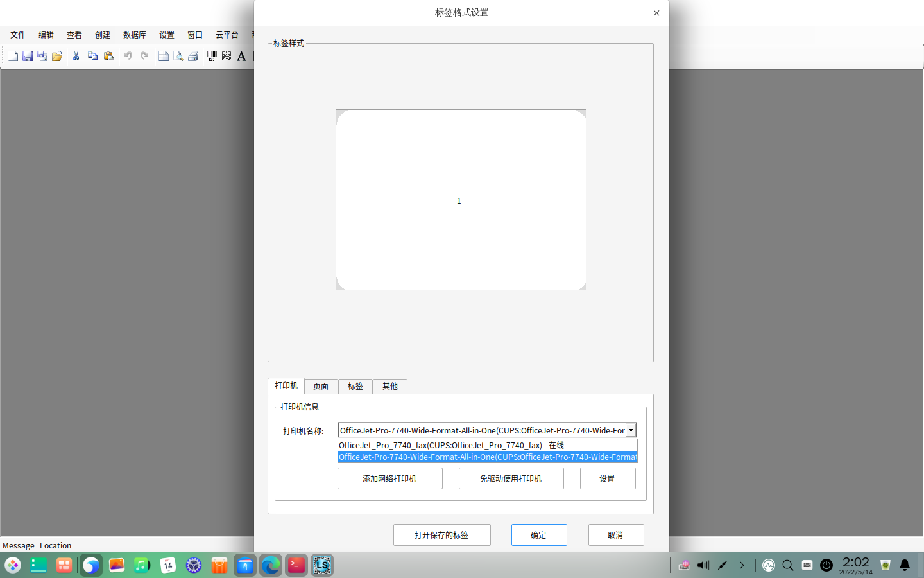Open the 文件 menu
Viewport: 924px width, 578px height.
[x=18, y=35]
